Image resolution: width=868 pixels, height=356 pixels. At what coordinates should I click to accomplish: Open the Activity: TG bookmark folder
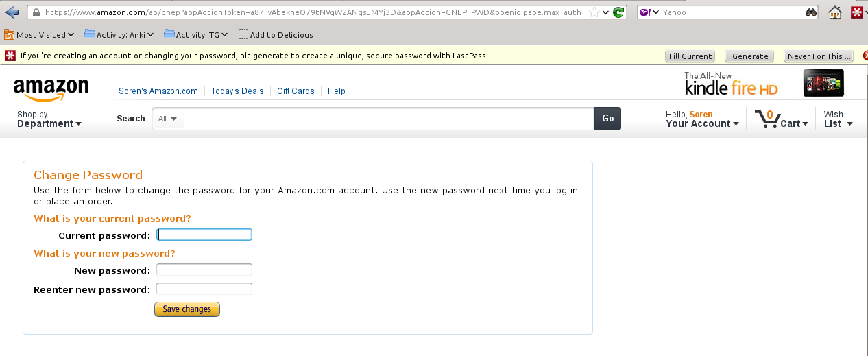(x=196, y=34)
